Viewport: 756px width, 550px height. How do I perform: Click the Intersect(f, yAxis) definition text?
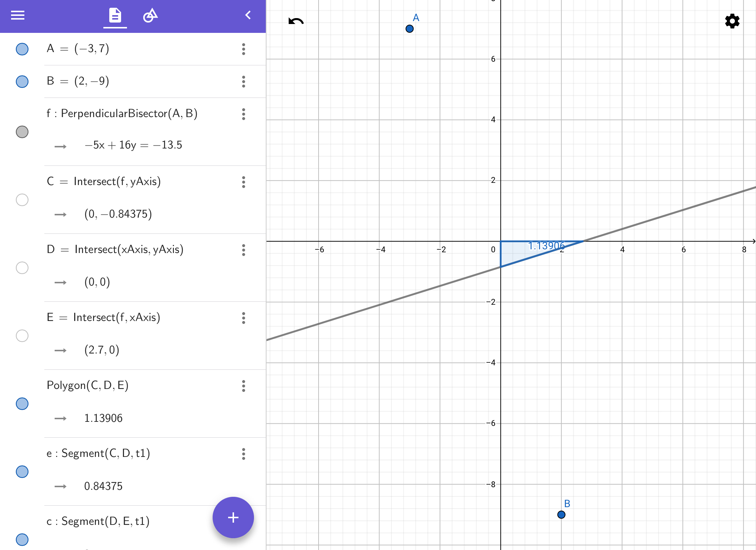(x=117, y=182)
